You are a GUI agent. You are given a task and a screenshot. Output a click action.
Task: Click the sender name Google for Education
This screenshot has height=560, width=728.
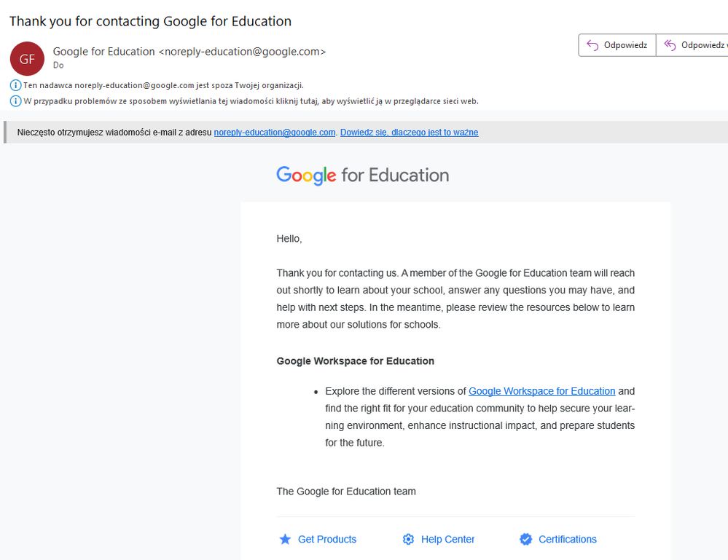click(104, 52)
